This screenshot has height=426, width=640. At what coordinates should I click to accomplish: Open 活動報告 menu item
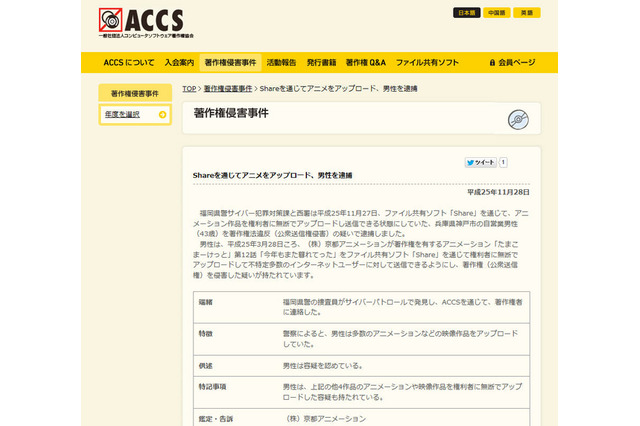(281, 62)
